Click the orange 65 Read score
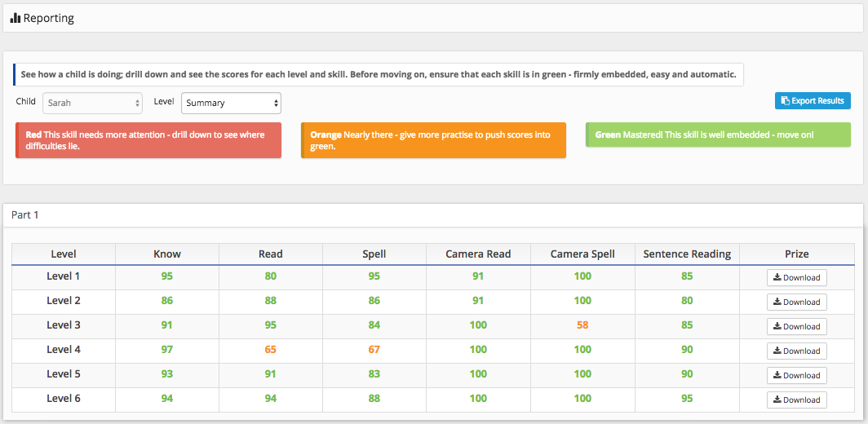This screenshot has height=424, width=868. [x=271, y=349]
